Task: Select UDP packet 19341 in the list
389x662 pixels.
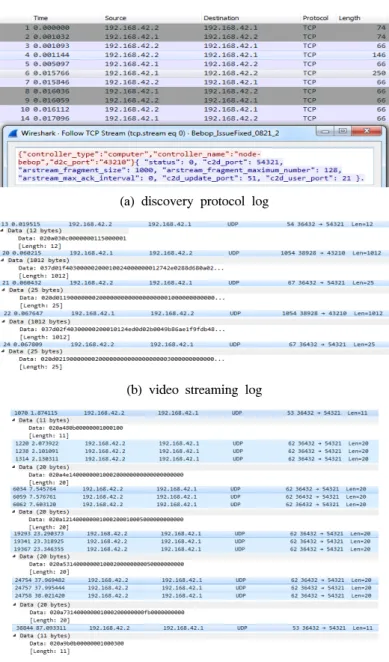Action: (195, 542)
